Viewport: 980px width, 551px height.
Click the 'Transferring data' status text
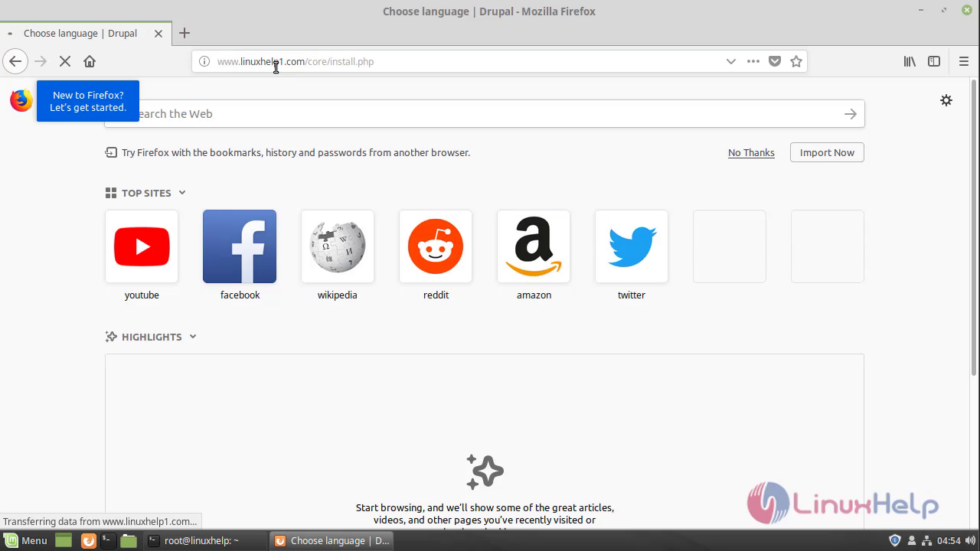(x=100, y=521)
